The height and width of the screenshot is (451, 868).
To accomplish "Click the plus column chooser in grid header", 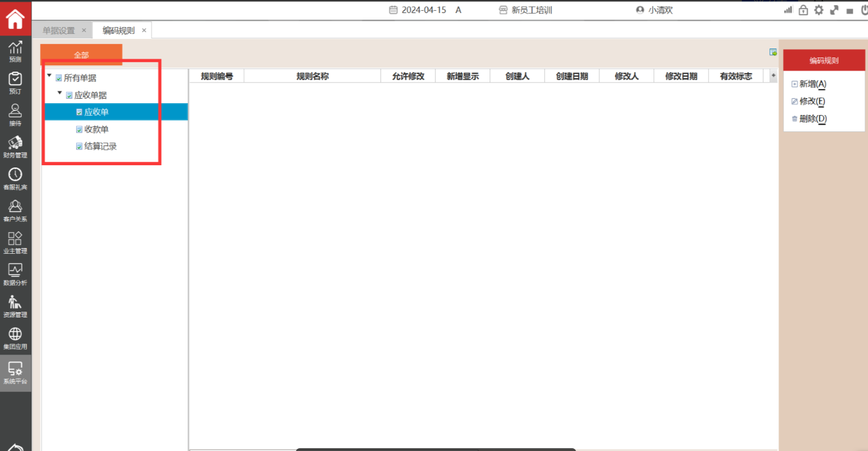I will click(773, 76).
